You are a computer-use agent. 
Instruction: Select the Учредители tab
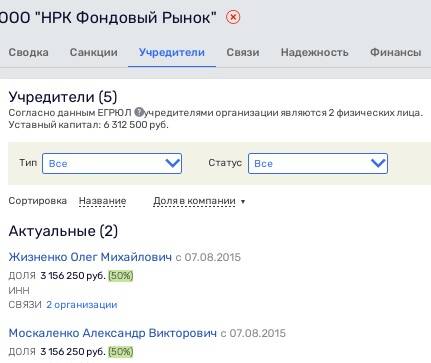[x=172, y=52]
